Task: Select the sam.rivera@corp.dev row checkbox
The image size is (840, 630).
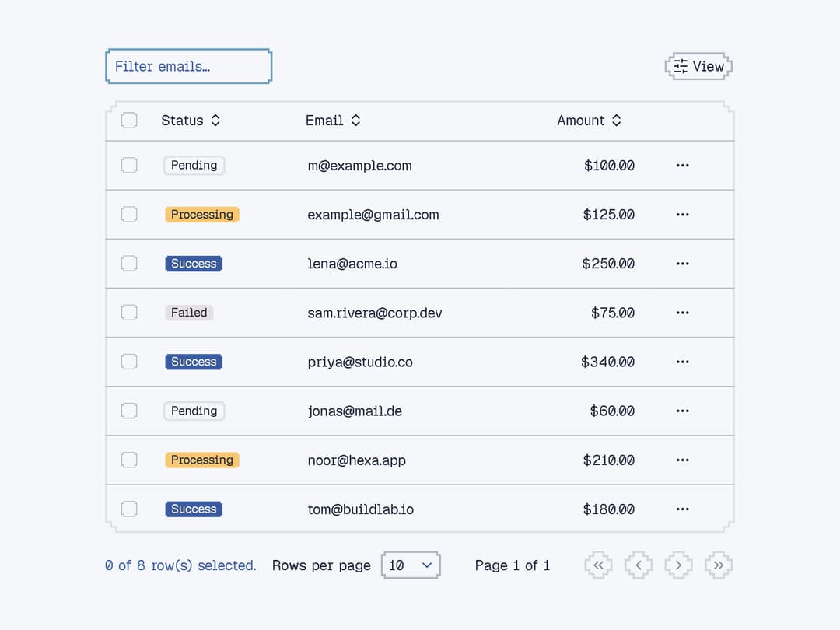Action: click(x=129, y=313)
